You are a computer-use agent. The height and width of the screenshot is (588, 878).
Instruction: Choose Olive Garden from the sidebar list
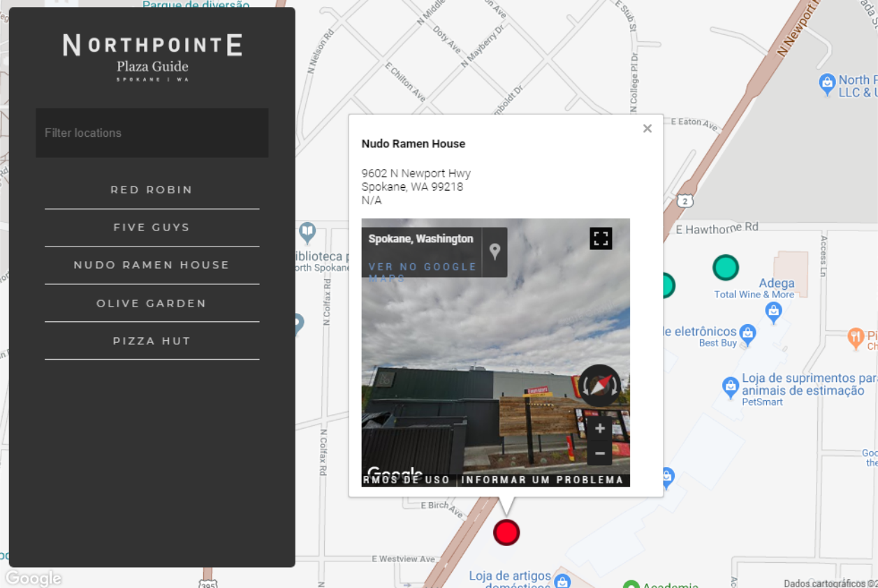pos(152,304)
